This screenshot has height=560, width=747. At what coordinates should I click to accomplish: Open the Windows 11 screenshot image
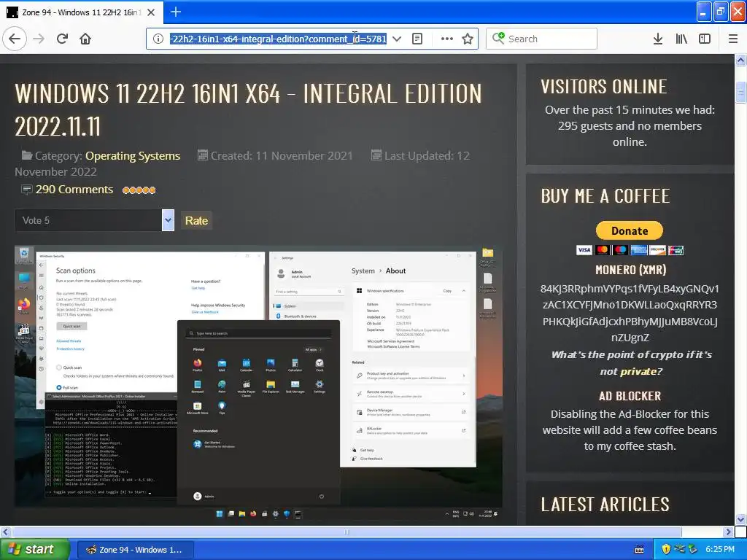pyautogui.click(x=258, y=385)
